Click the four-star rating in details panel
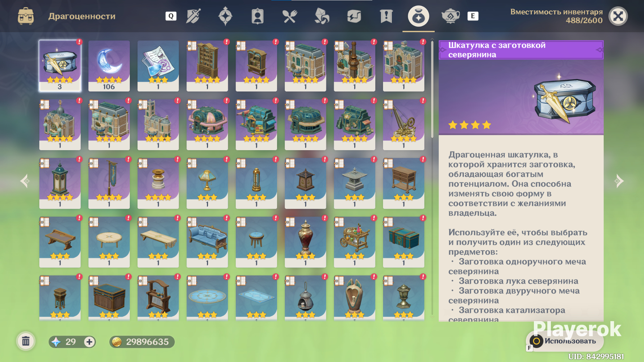The image size is (644, 362). point(469,125)
